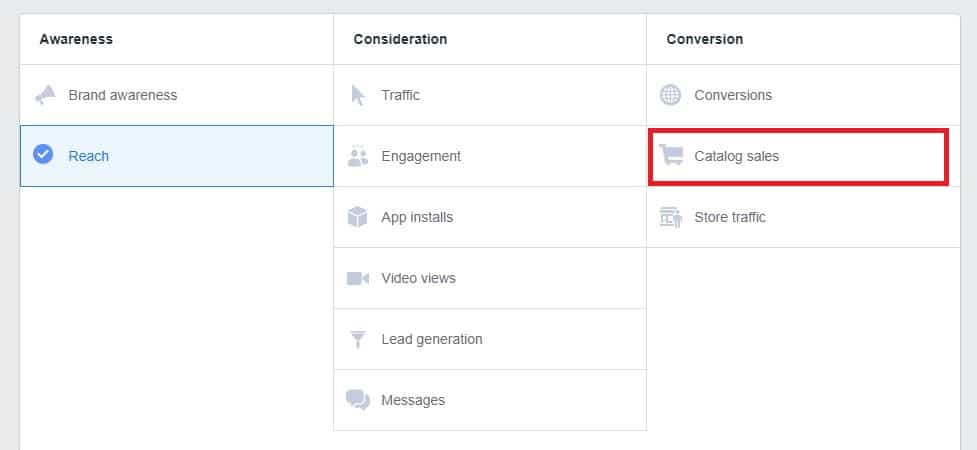Select the Lead generation objective text
Viewport: 977px width, 450px height.
[x=432, y=339]
